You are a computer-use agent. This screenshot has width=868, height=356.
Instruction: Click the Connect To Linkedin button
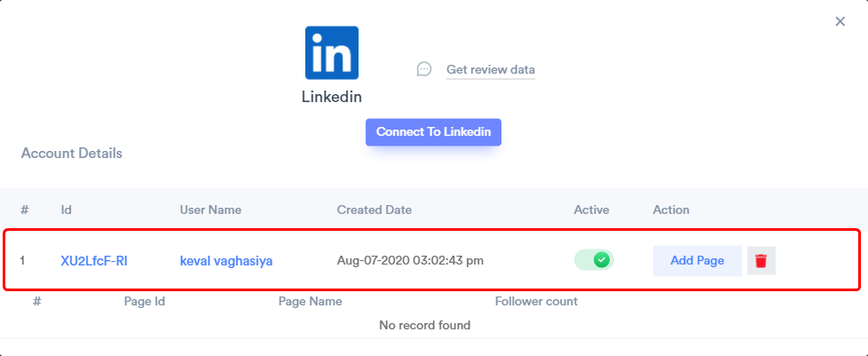(433, 131)
